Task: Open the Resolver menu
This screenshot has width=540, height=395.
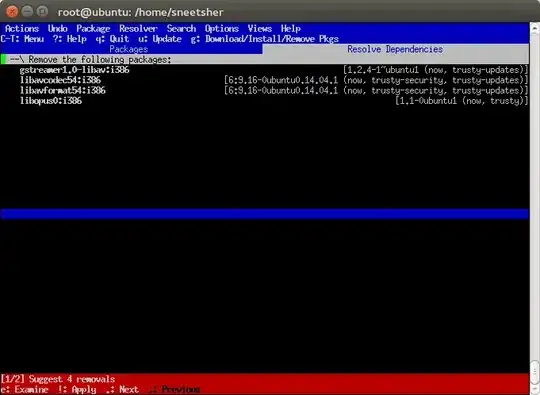Action: 138,29
